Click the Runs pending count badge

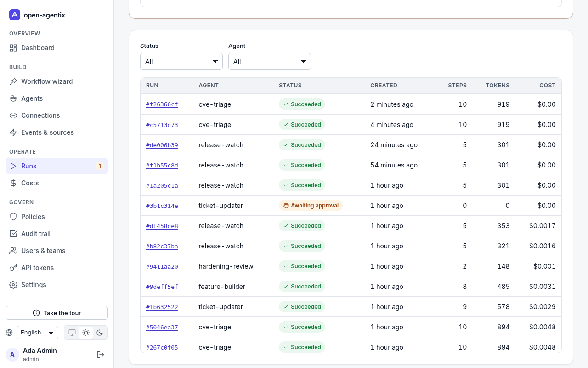pos(100,166)
